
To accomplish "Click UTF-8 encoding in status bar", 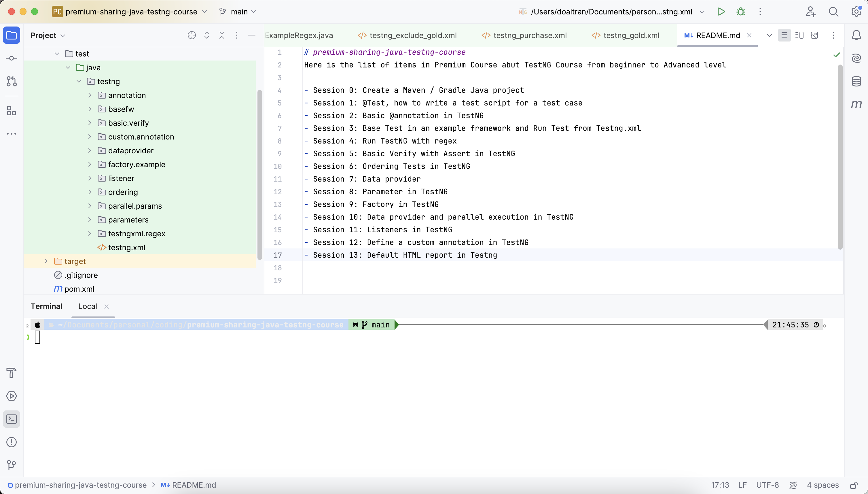I will click(x=767, y=485).
